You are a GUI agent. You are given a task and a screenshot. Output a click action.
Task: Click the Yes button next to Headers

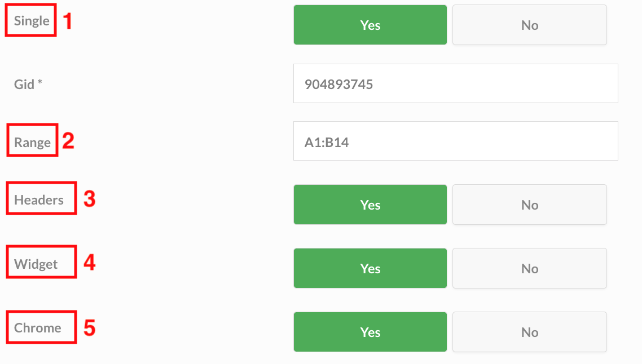click(x=370, y=205)
